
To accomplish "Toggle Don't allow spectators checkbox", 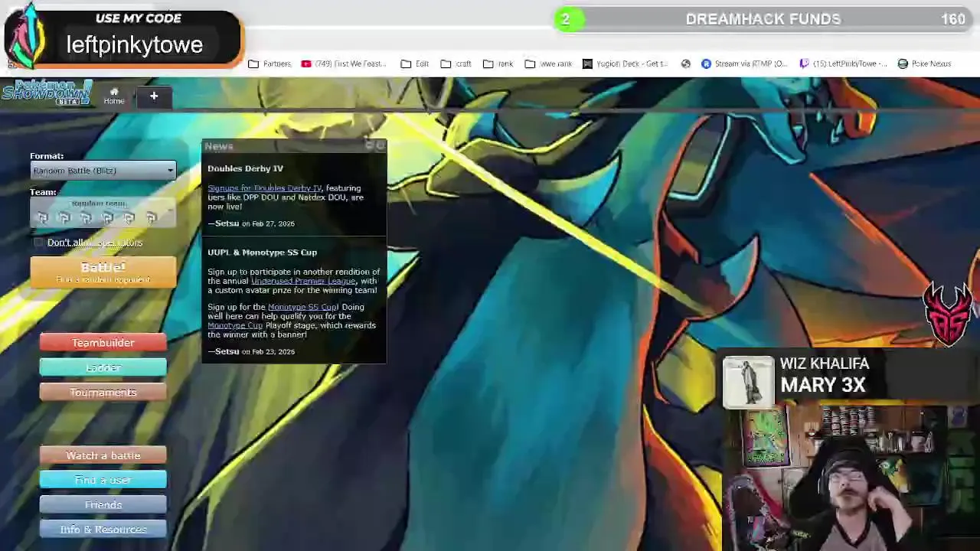I will tap(39, 243).
